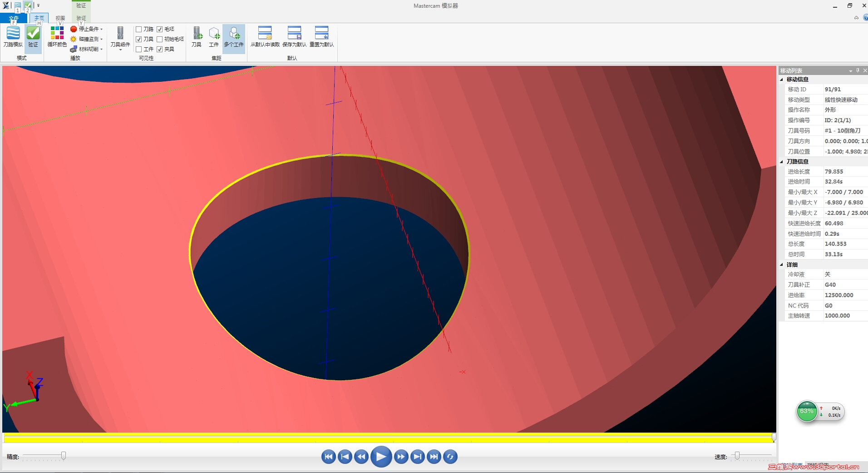Click 保存为默认 save as default

294,36
